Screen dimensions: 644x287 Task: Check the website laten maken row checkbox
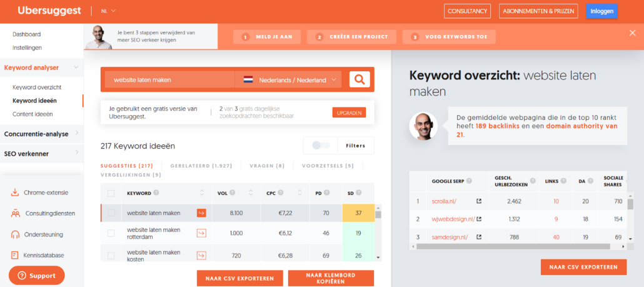(111, 213)
